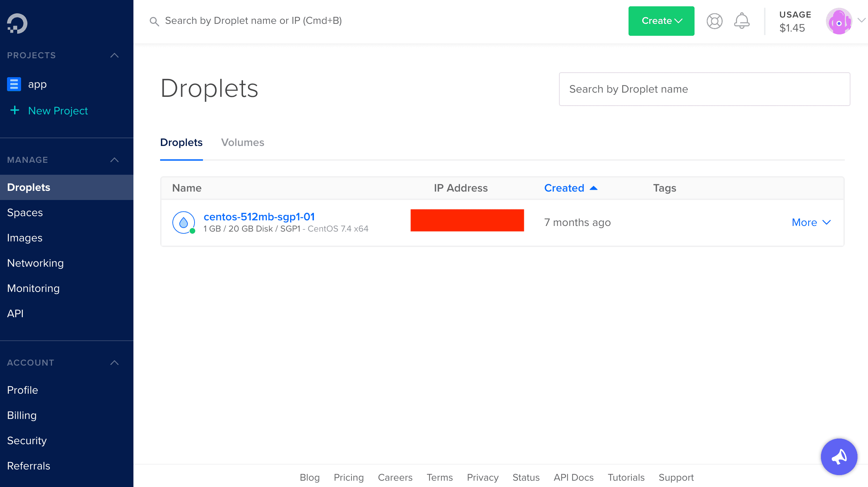Open the megaphone announcements button
868x487 pixels.
click(x=839, y=456)
